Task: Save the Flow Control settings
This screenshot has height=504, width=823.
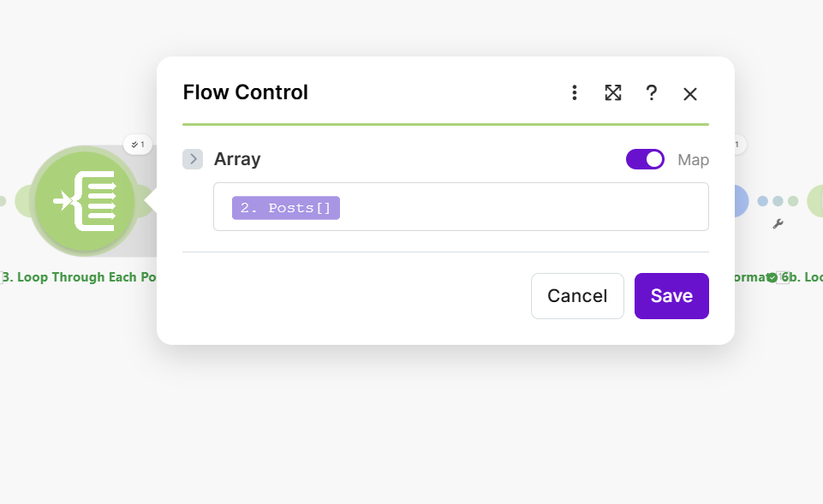Action: click(x=671, y=296)
